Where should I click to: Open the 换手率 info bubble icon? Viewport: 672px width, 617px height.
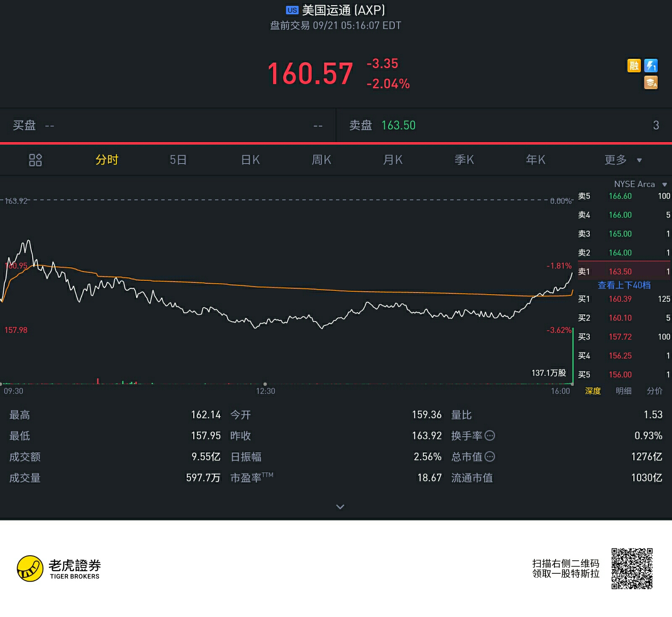click(x=490, y=435)
